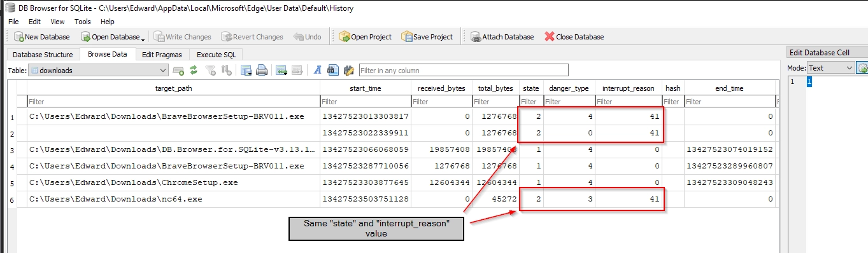The image size is (868, 253).
Task: Sort by the end_time column header
Action: (x=729, y=88)
